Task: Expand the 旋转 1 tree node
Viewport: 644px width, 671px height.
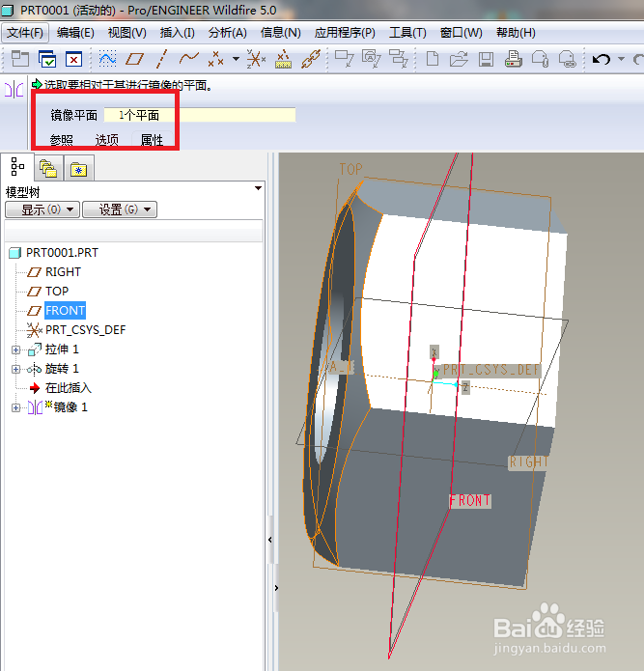Action: click(15, 370)
